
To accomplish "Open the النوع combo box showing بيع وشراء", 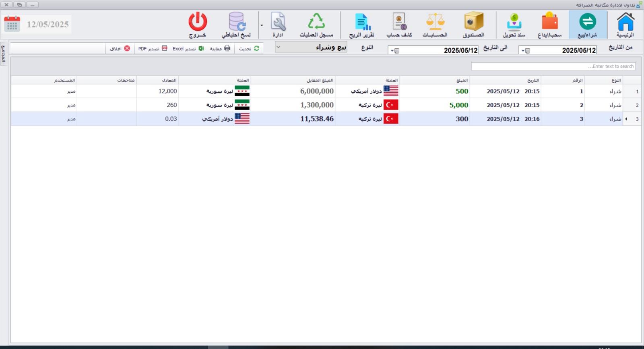I will [x=311, y=47].
